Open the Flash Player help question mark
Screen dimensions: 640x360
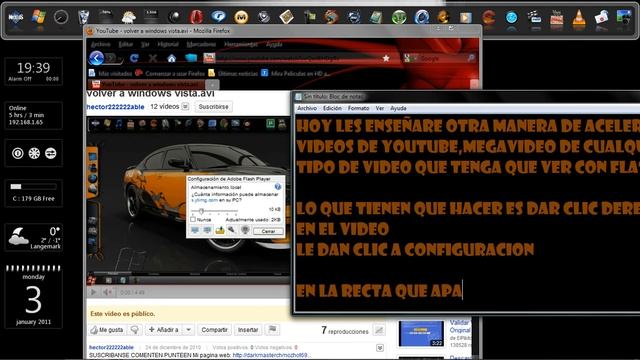tap(278, 187)
